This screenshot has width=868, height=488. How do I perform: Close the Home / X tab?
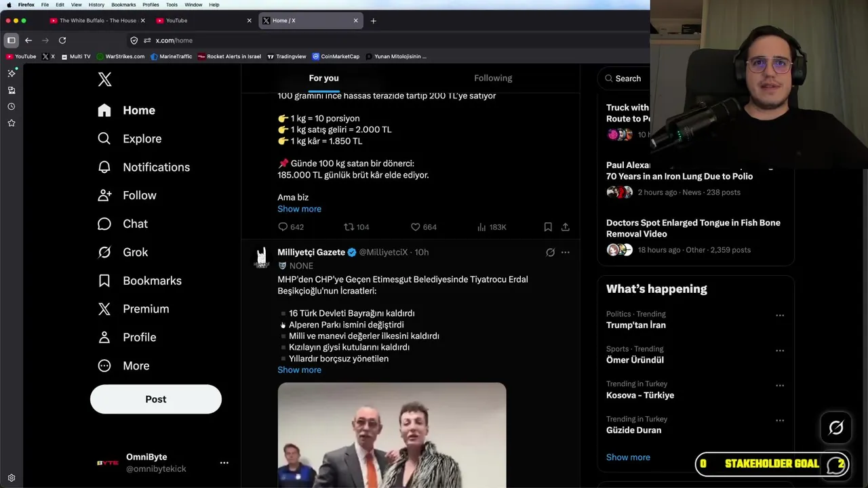coord(355,21)
